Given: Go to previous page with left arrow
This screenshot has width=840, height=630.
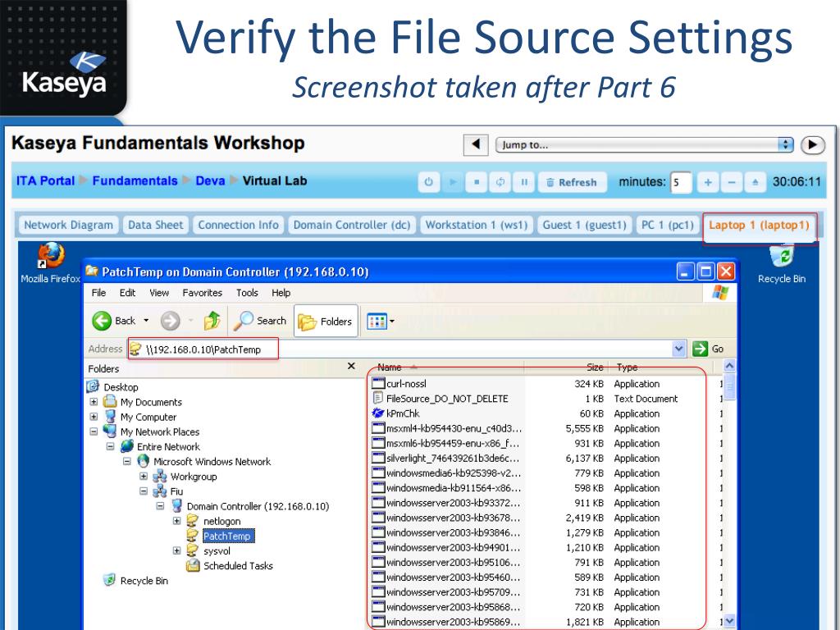Looking at the screenshot, I should [x=476, y=144].
